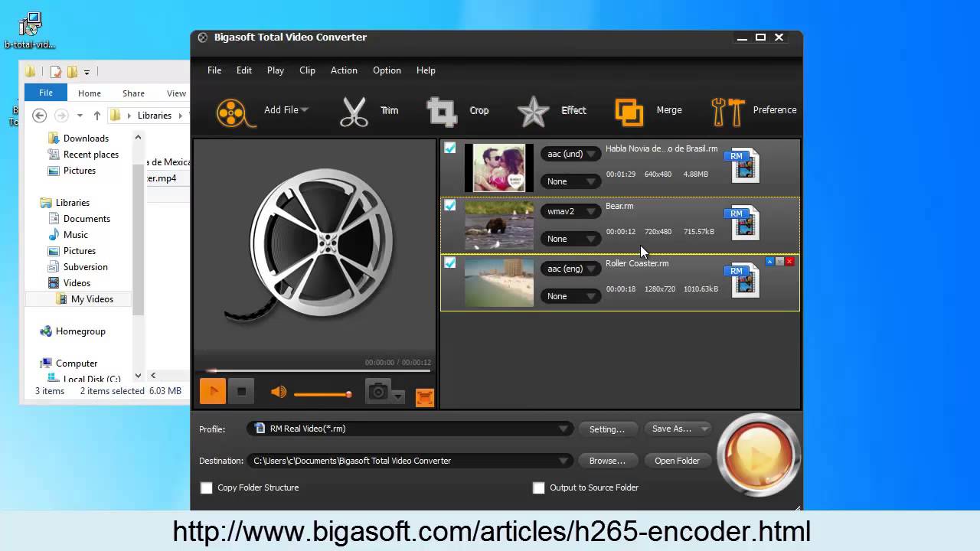Viewport: 980px width, 551px height.
Task: Click the Bigasoft title bar logo icon
Action: [202, 37]
